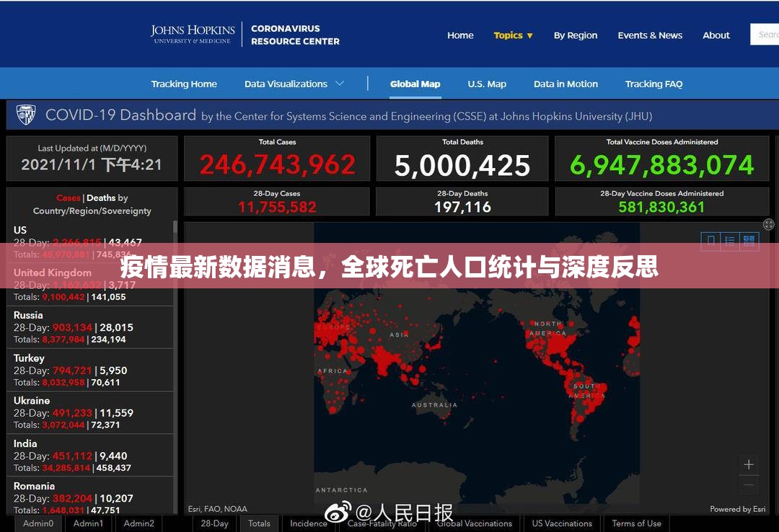Image resolution: width=779 pixels, height=532 pixels.
Task: Open the map bookmarks icon
Action: [x=711, y=241]
